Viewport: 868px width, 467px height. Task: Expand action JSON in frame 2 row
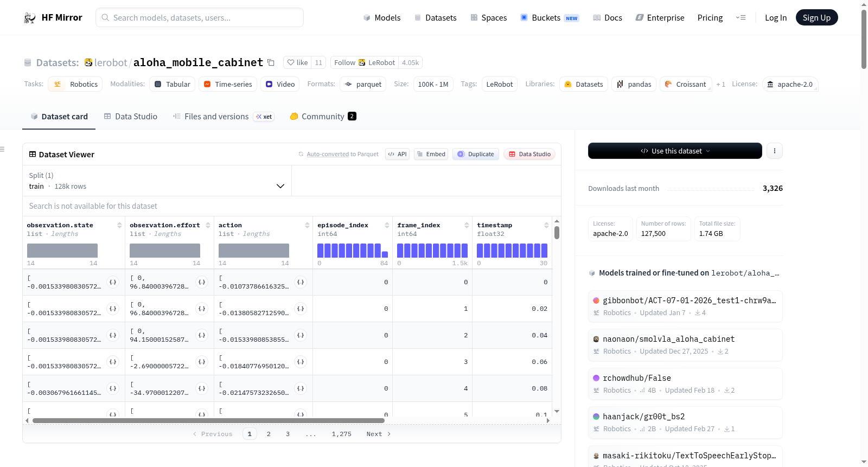[x=301, y=335]
